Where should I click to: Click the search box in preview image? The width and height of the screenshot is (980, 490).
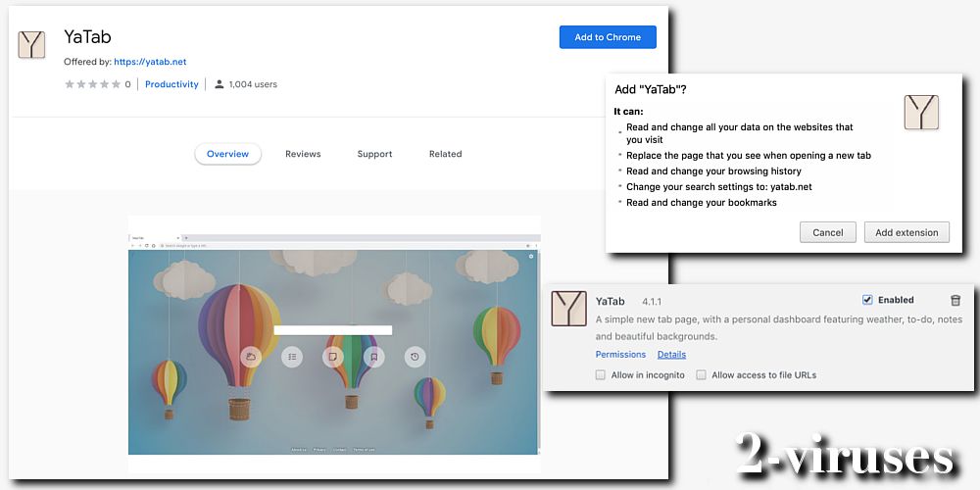(333, 330)
